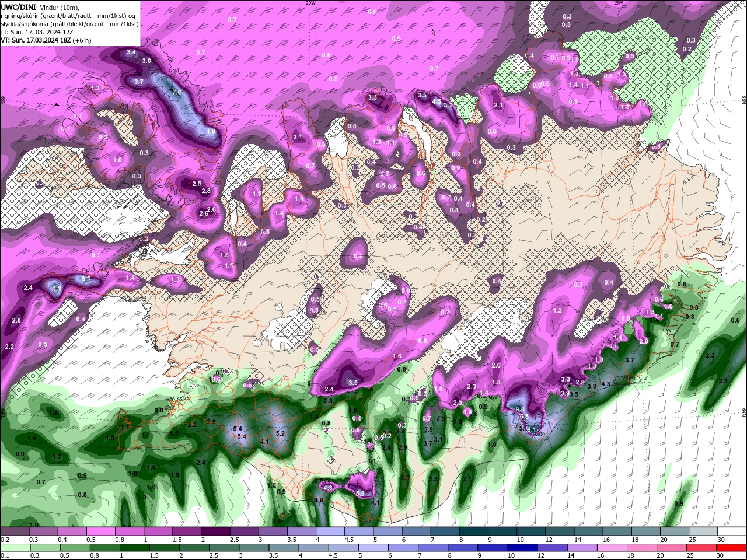
Task: Select the 4.3 value on the map
Action: [606, 384]
